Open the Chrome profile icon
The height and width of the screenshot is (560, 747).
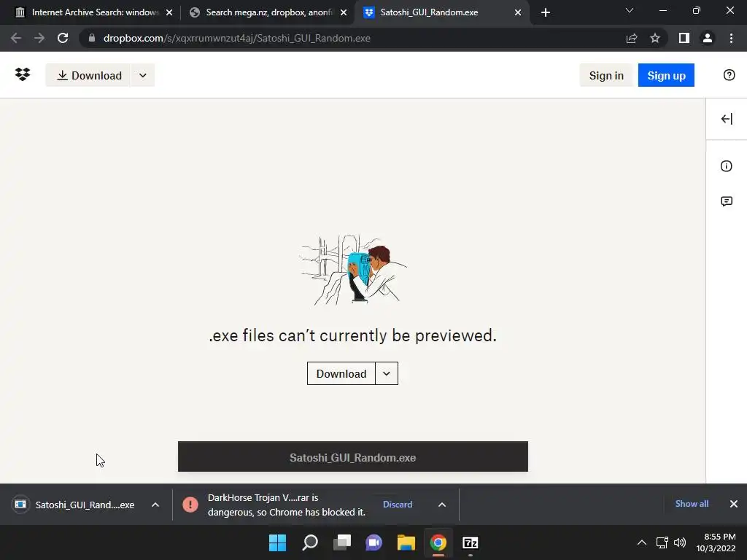point(708,38)
